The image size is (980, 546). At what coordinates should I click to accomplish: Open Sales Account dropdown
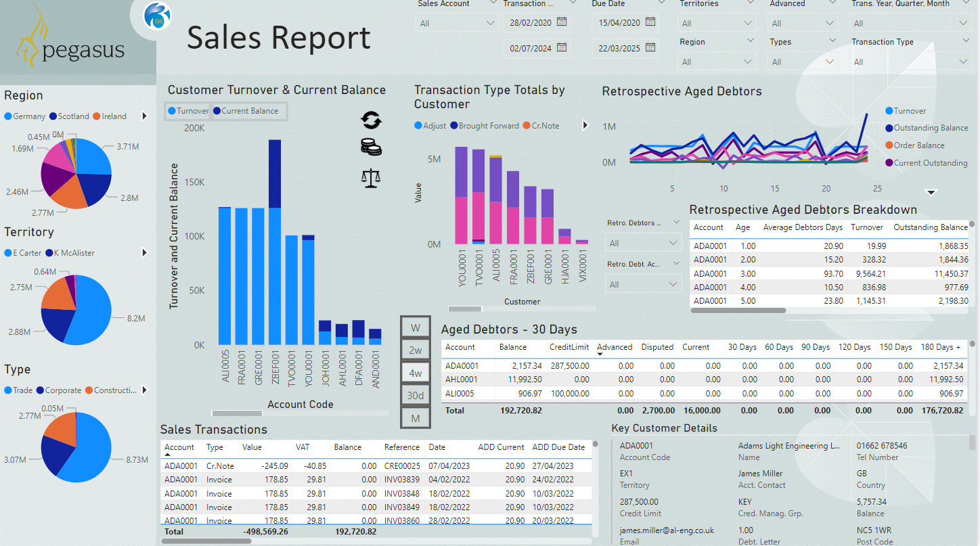(x=458, y=23)
